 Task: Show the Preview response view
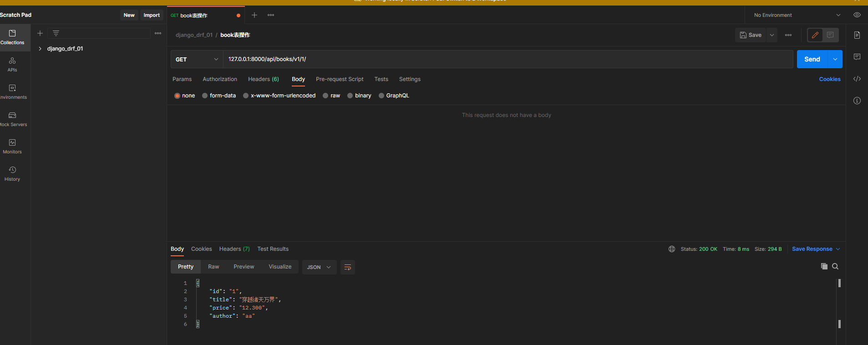click(244, 267)
